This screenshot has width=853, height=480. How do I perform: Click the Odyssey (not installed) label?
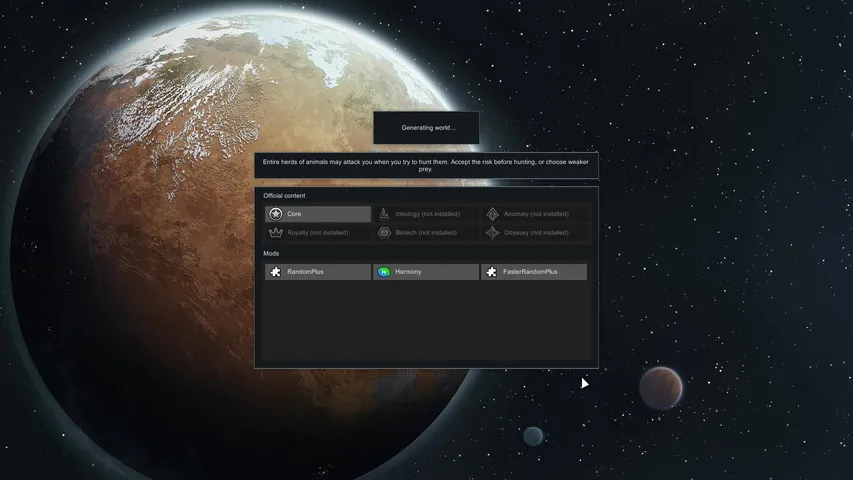coord(536,232)
